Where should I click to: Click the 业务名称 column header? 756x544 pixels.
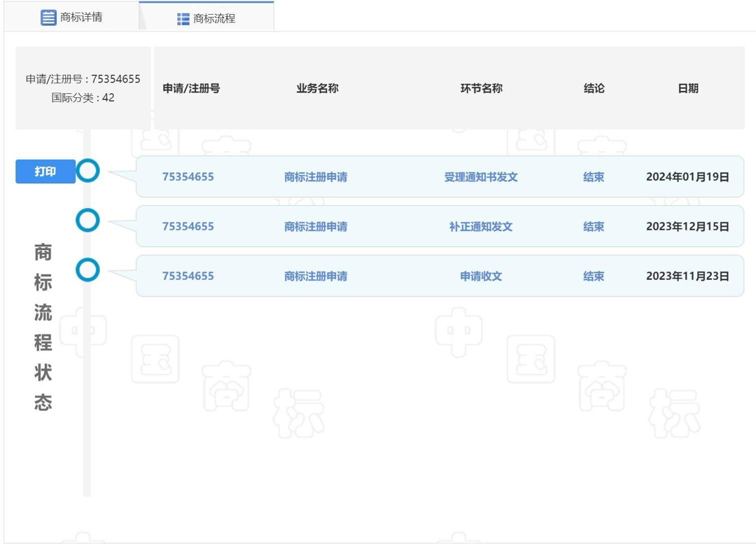tap(317, 88)
